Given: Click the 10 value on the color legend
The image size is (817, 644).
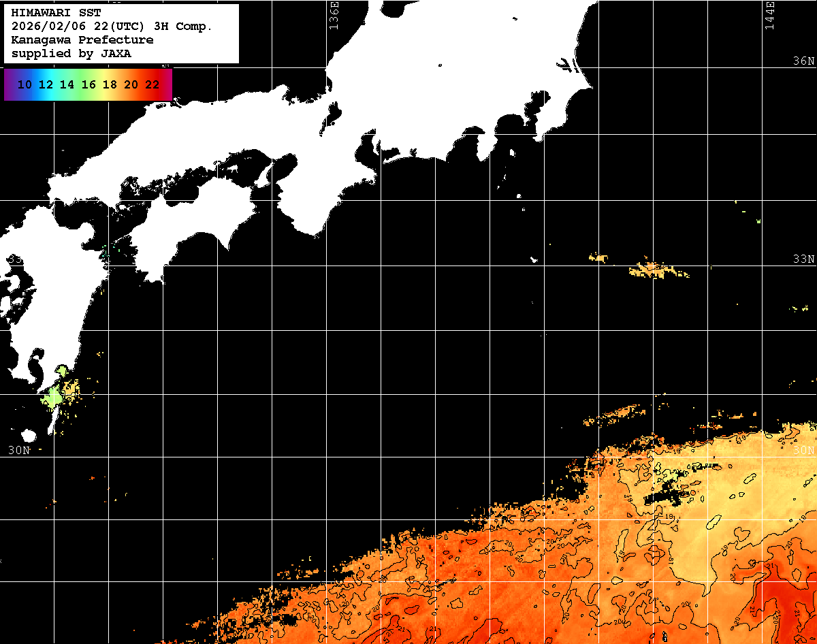Looking at the screenshot, I should click(25, 85).
